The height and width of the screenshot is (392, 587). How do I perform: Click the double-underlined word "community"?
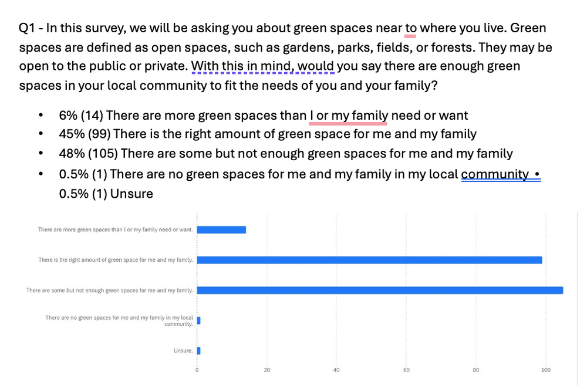click(x=494, y=174)
